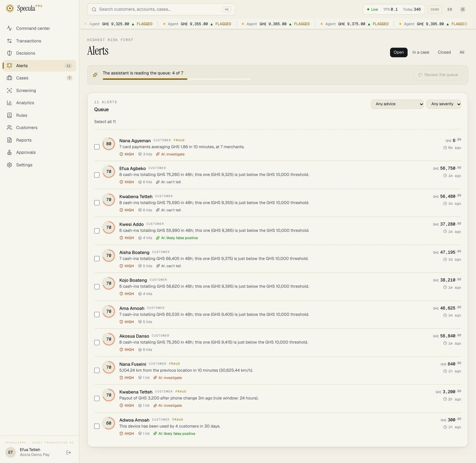This screenshot has height=463, width=476.
Task: Click the Reports document icon
Action: click(x=10, y=140)
